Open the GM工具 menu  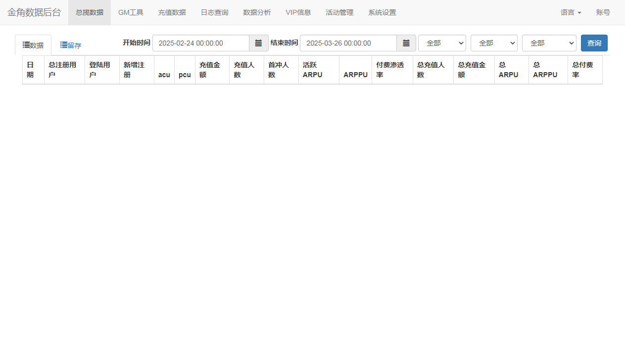[131, 12]
